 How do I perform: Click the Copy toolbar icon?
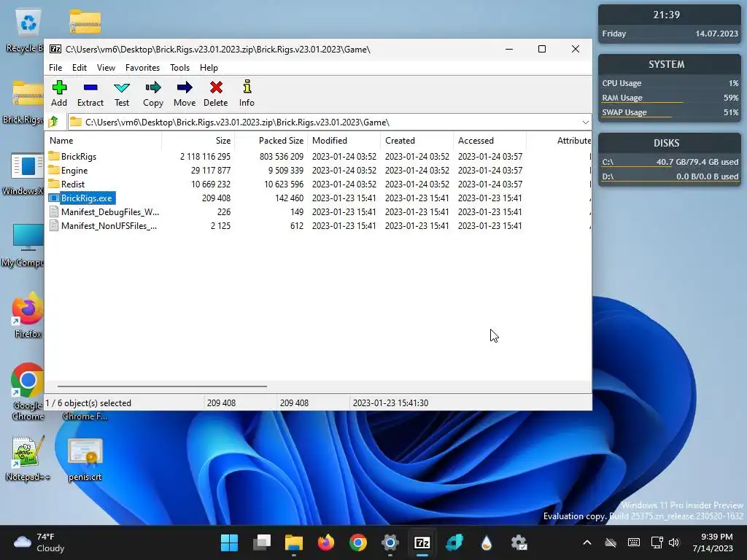coord(153,93)
